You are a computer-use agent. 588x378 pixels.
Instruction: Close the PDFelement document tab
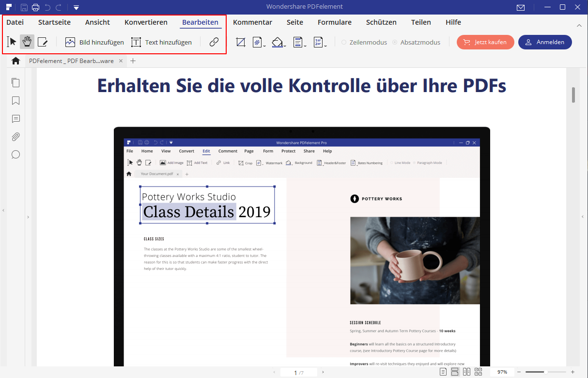pyautogui.click(x=121, y=61)
